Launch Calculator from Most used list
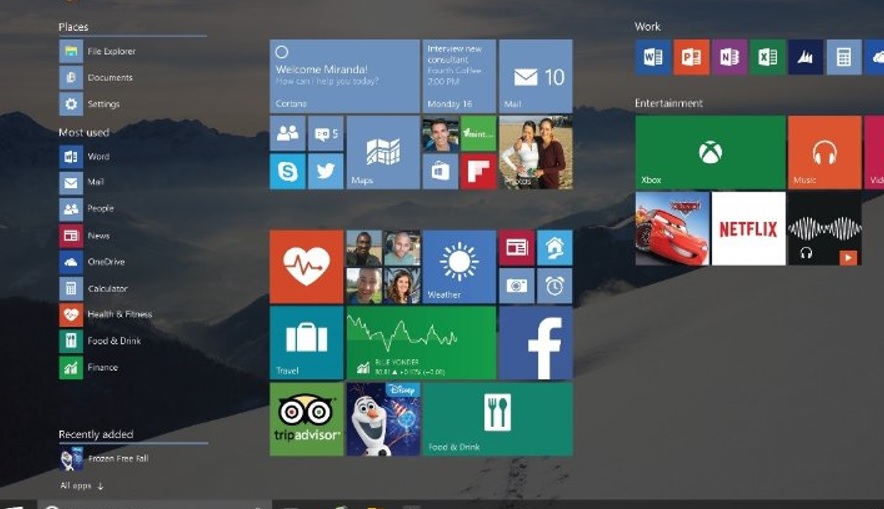Screen dimensions: 884x509 (94, 289)
